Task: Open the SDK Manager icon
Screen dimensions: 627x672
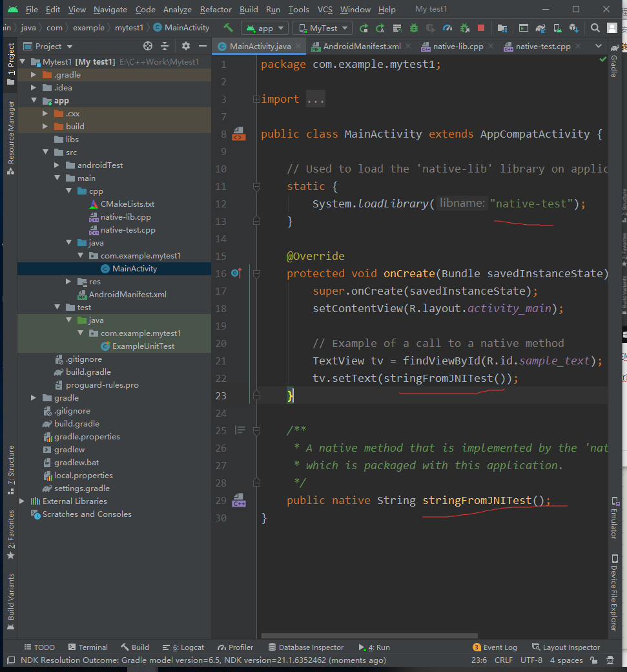Action: [x=573, y=28]
